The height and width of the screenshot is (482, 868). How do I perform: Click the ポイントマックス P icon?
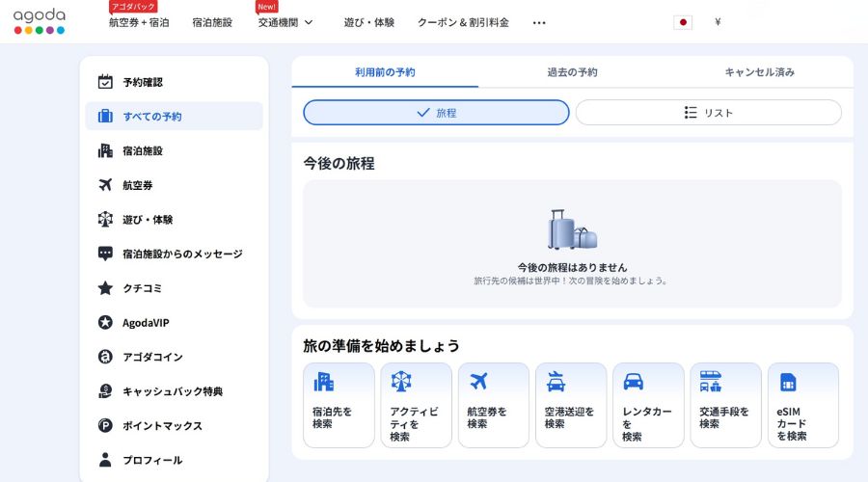point(105,425)
